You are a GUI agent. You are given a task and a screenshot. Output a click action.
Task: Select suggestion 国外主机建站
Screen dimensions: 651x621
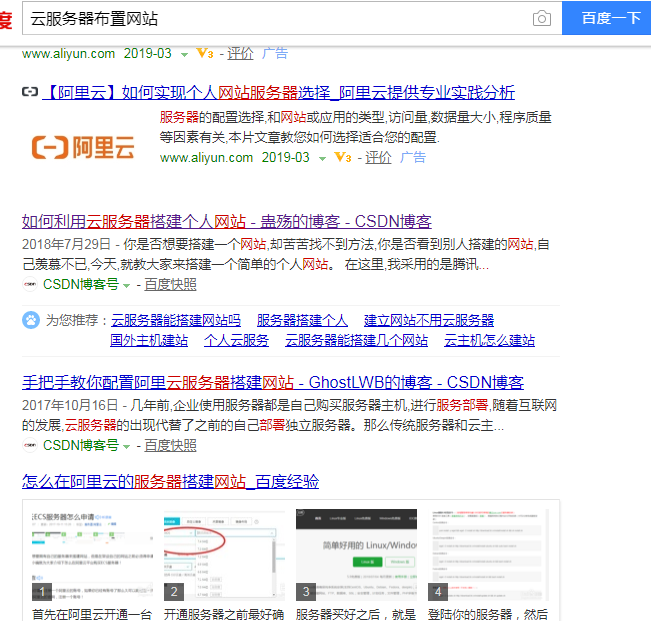pyautogui.click(x=149, y=340)
